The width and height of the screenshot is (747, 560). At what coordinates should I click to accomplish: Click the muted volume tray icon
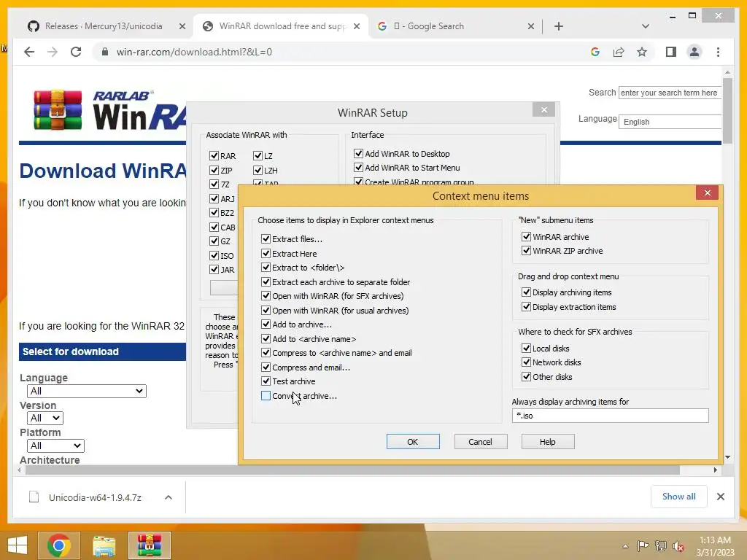tap(678, 546)
